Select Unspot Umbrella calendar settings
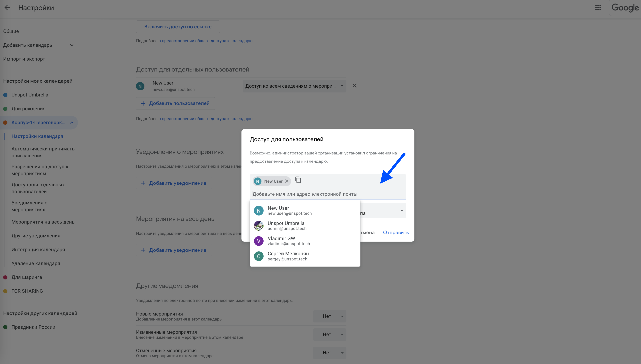The width and height of the screenshot is (641, 364). click(x=30, y=95)
